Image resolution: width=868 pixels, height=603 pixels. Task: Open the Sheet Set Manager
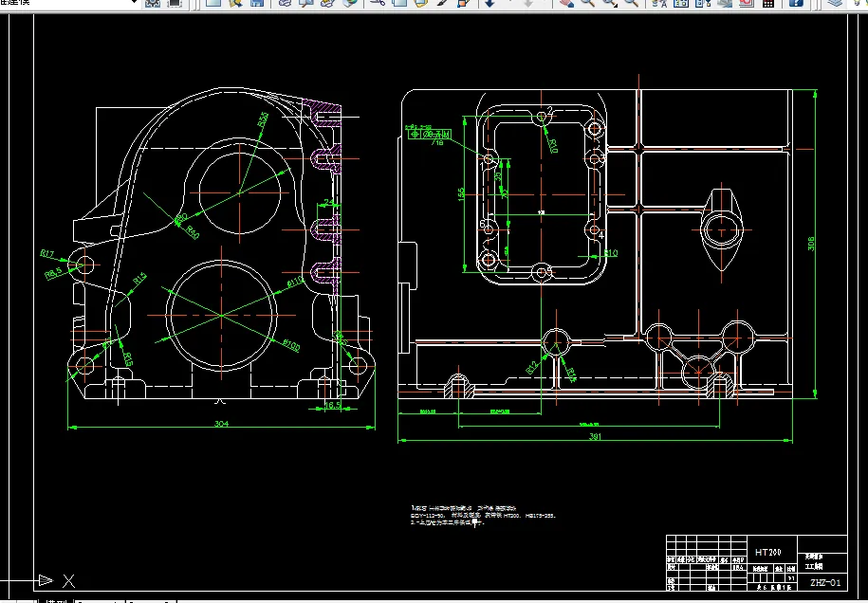click(725, 3)
